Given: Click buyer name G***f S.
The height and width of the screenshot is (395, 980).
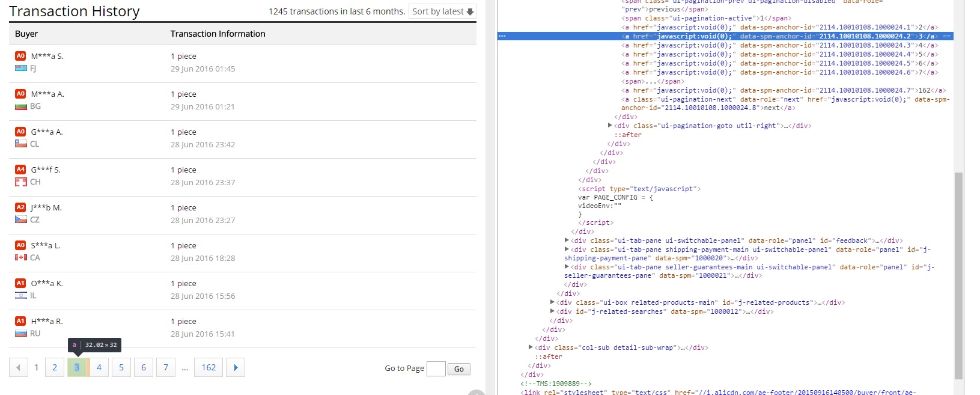Looking at the screenshot, I should [x=46, y=170].
